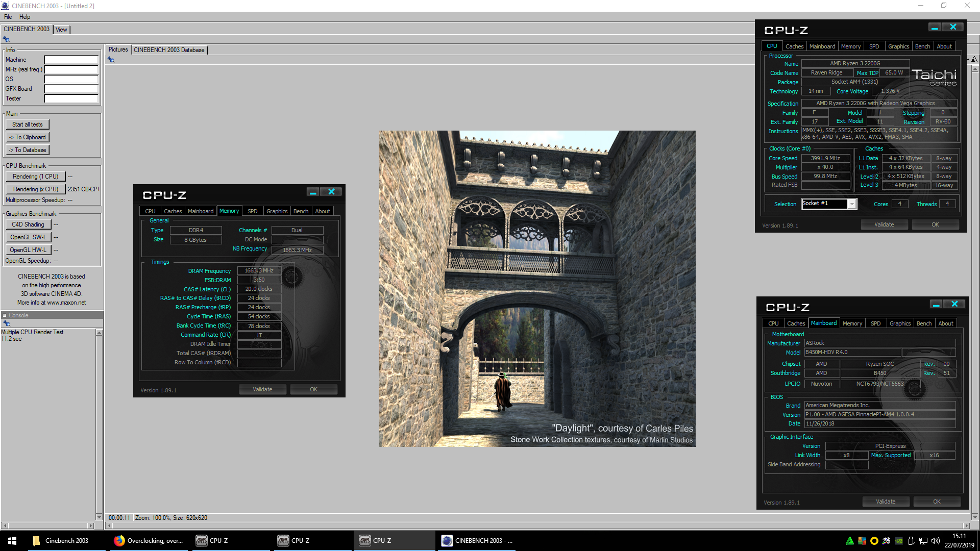Click the Start all tests button
Screen dimensions: 980x551
pyautogui.click(x=28, y=124)
